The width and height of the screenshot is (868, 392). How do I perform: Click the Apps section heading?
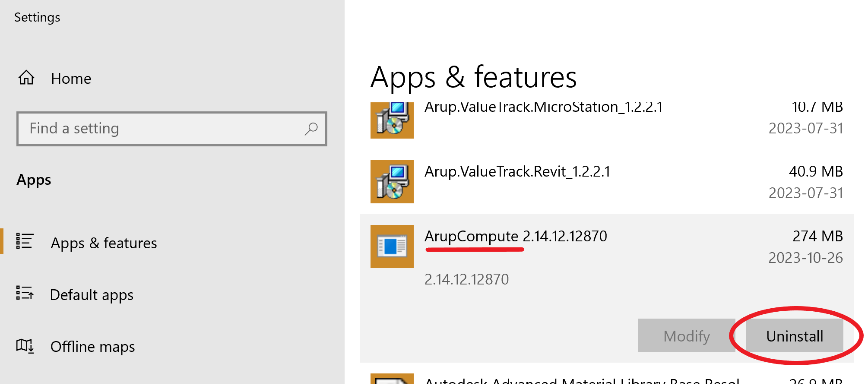(x=34, y=180)
